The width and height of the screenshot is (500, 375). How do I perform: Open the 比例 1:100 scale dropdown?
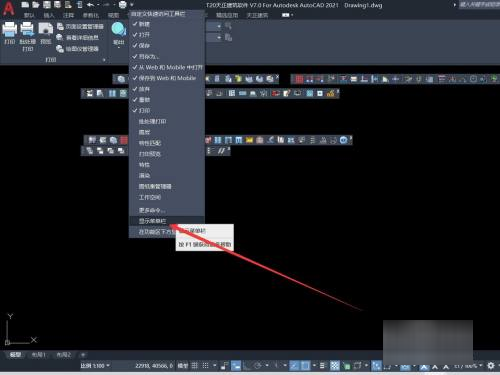(x=95, y=366)
